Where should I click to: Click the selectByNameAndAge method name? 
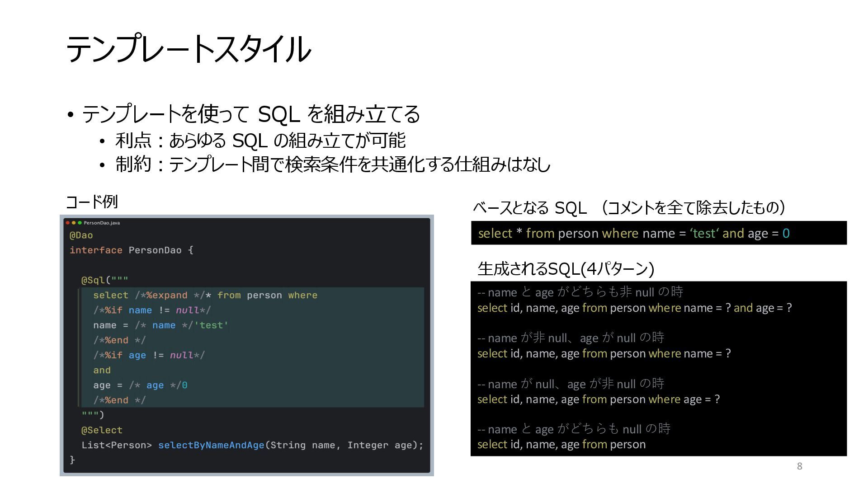211,445
